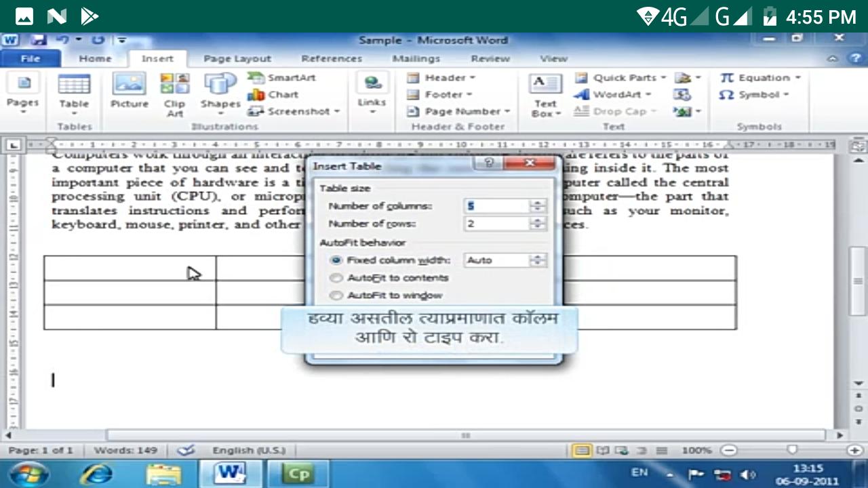The width and height of the screenshot is (868, 488).
Task: Open the Table insert button
Action: 74,93
